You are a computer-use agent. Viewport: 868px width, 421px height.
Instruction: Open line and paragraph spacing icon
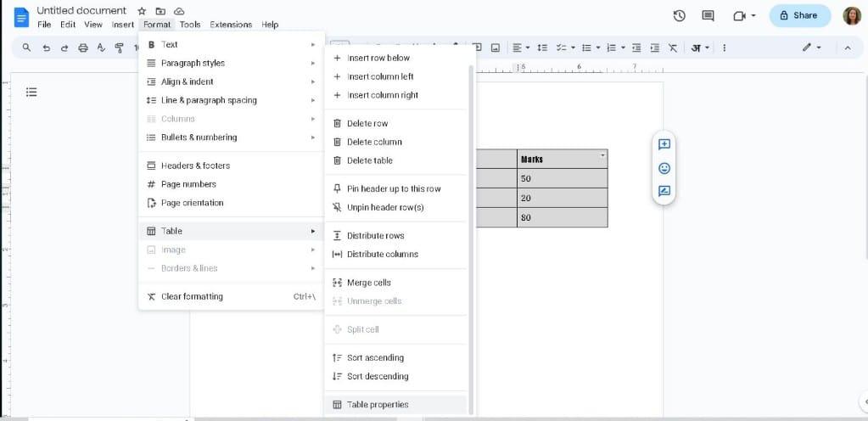point(542,48)
